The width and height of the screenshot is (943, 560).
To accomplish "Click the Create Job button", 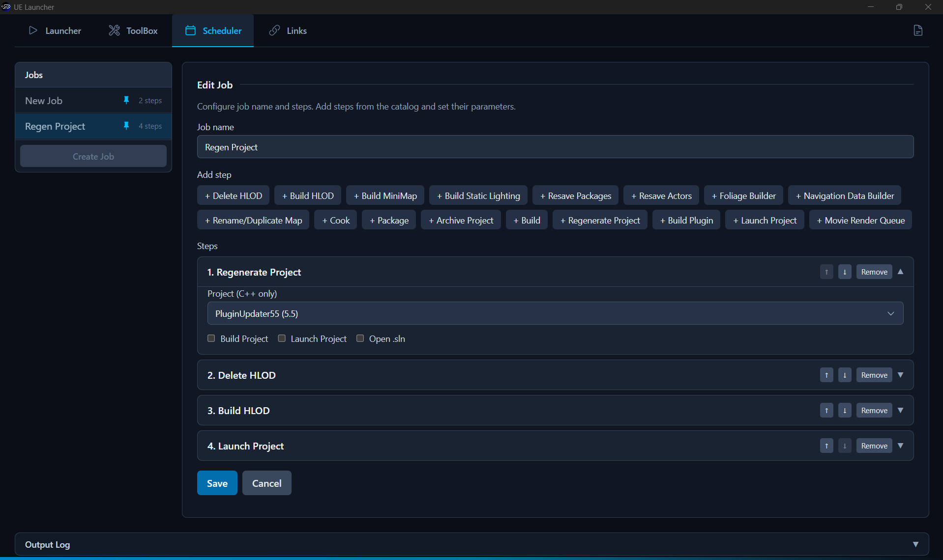I will 93,156.
